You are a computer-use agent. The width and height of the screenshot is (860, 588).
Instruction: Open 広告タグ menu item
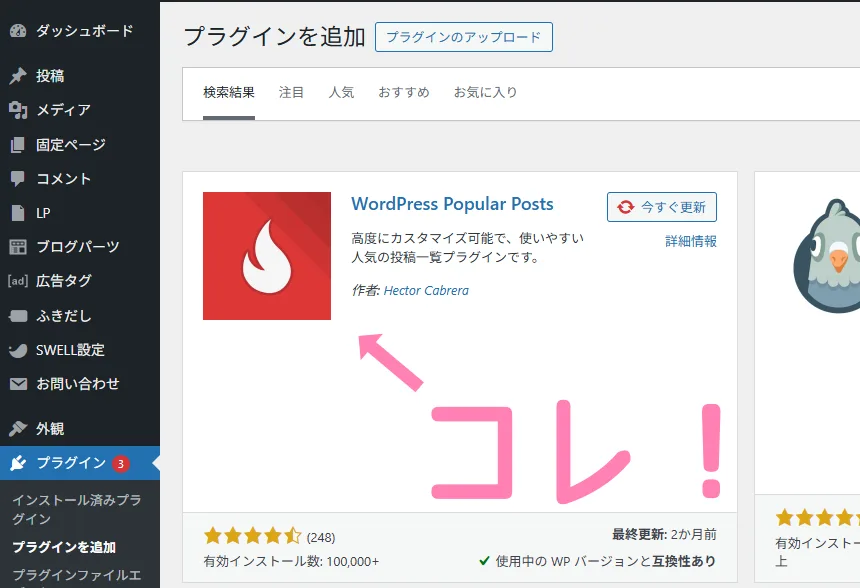pyautogui.click(x=80, y=281)
